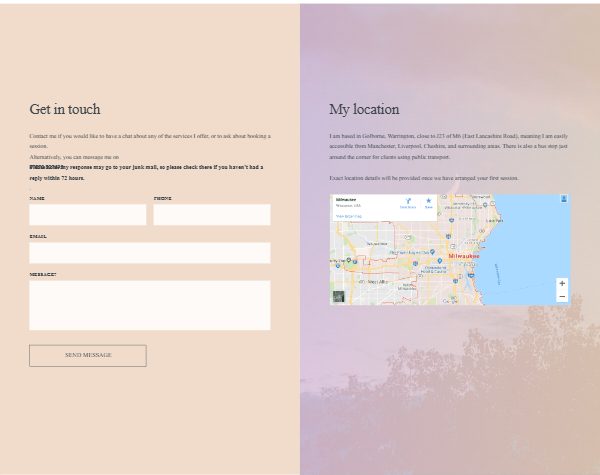Click the Milwaukee place title in the map card
This screenshot has width=600, height=475.
pyautogui.click(x=345, y=199)
